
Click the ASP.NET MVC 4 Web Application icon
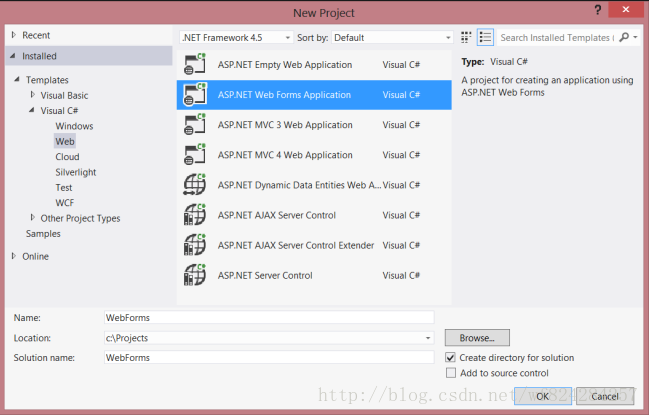pyautogui.click(x=195, y=155)
